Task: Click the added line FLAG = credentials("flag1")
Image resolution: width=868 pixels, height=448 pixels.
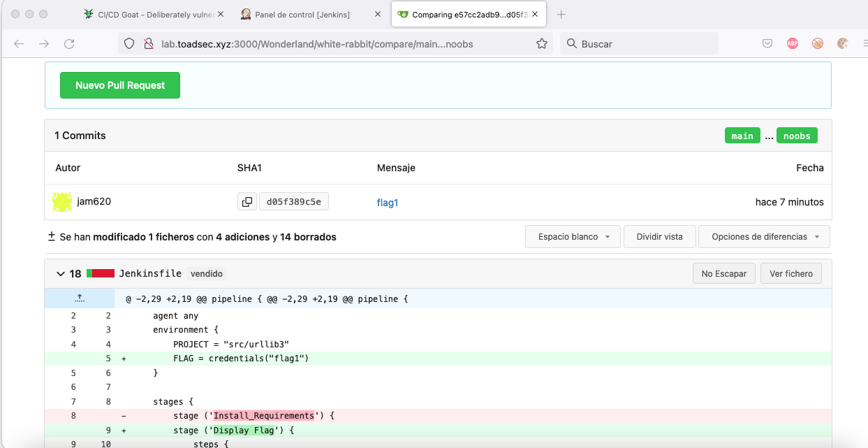Action: click(x=438, y=359)
